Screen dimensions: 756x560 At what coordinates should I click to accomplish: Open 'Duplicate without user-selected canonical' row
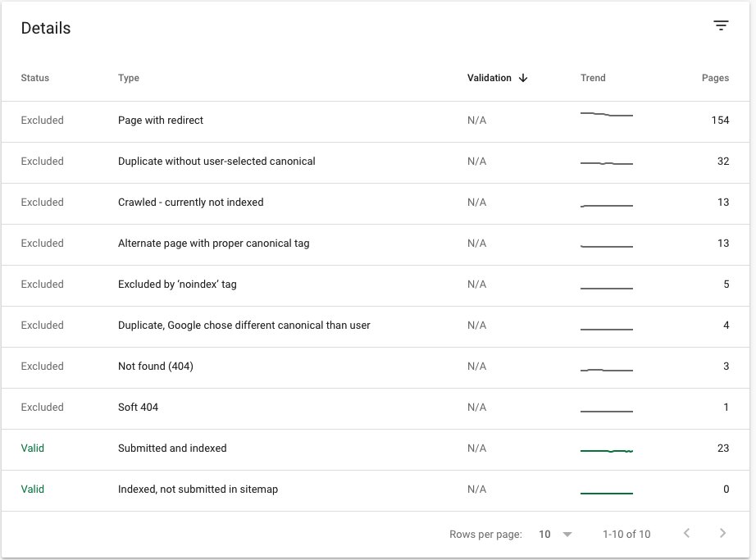click(375, 162)
